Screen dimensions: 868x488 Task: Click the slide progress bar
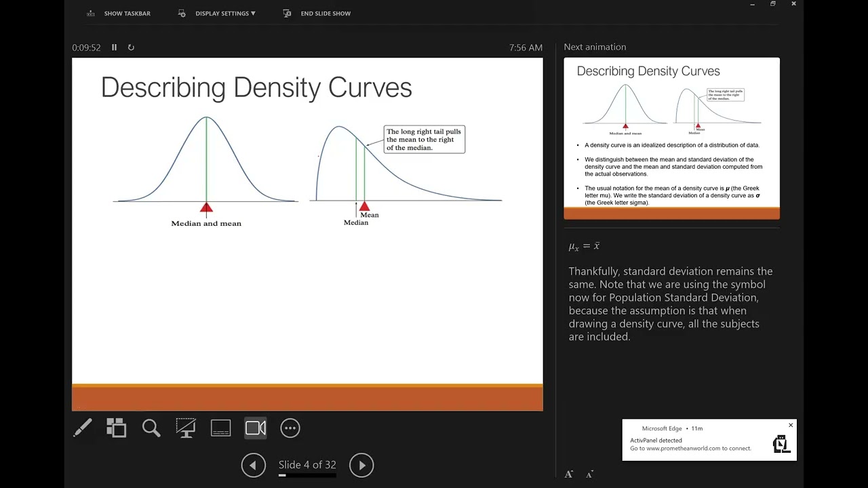coord(307,476)
